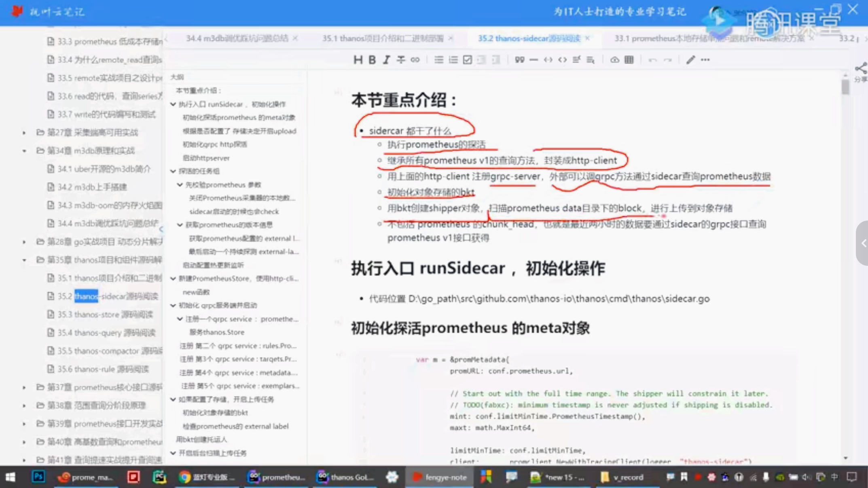Image resolution: width=868 pixels, height=488 pixels.
Task: Jump to outline item 启动配置热更新监听
Action: 213,265
